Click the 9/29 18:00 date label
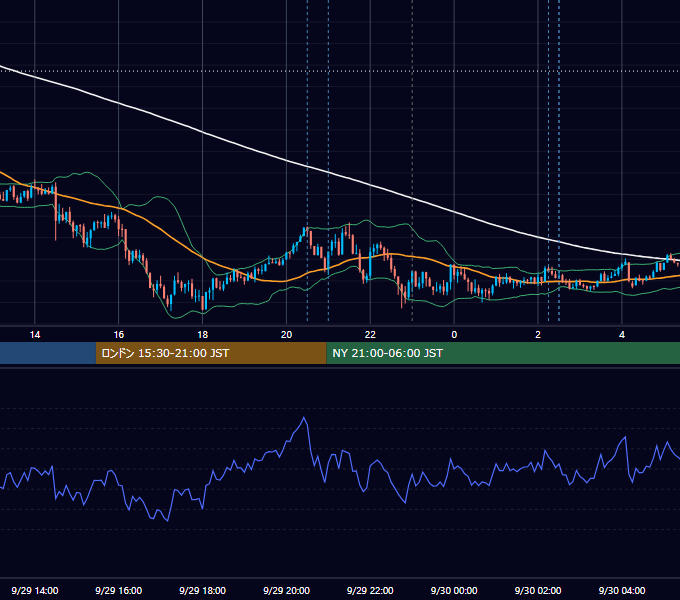This screenshot has width=680, height=600. tap(203, 590)
